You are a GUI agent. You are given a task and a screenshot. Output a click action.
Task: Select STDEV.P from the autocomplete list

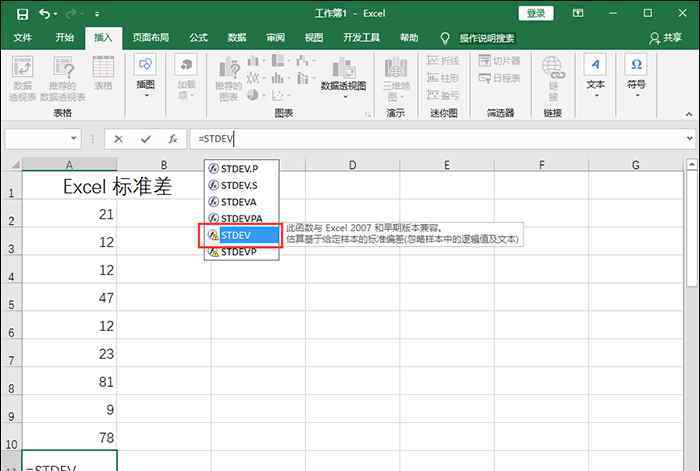coord(242,169)
